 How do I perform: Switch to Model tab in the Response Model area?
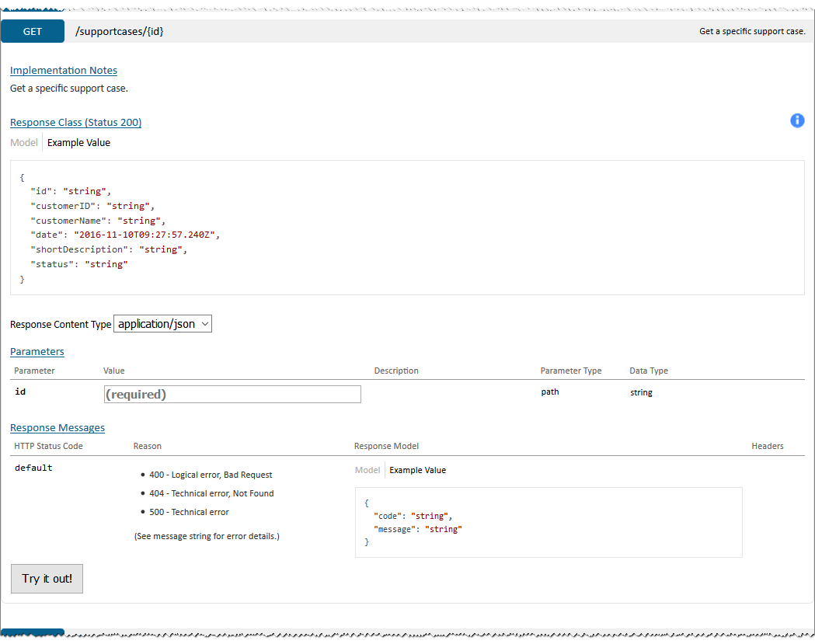coord(366,470)
